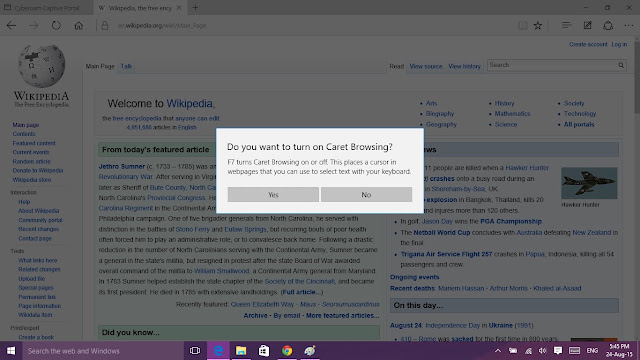The height and width of the screenshot is (360, 640).
Task: Open the Talk tab
Action: tap(126, 66)
